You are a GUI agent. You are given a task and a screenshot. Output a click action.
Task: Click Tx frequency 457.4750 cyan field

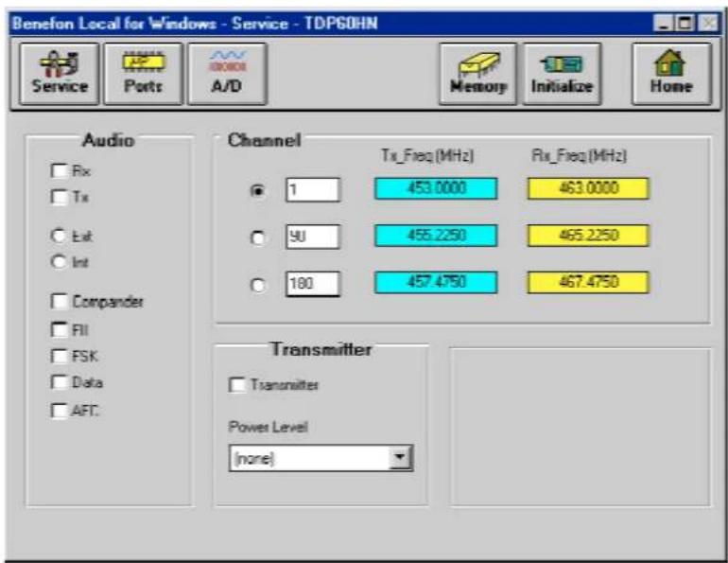tap(436, 282)
